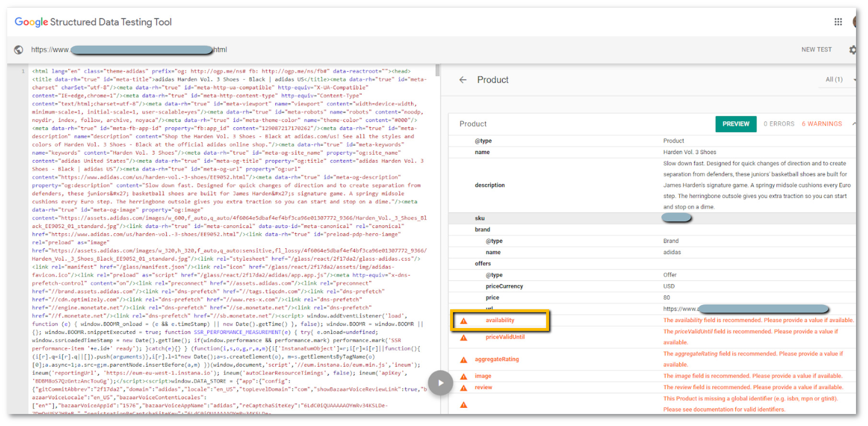Start a NEW TEST

[816, 49]
